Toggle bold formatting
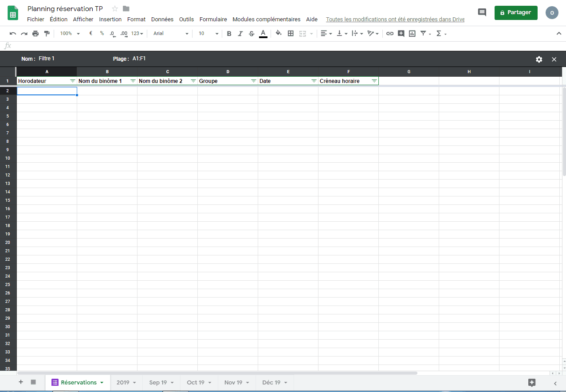 [229, 34]
